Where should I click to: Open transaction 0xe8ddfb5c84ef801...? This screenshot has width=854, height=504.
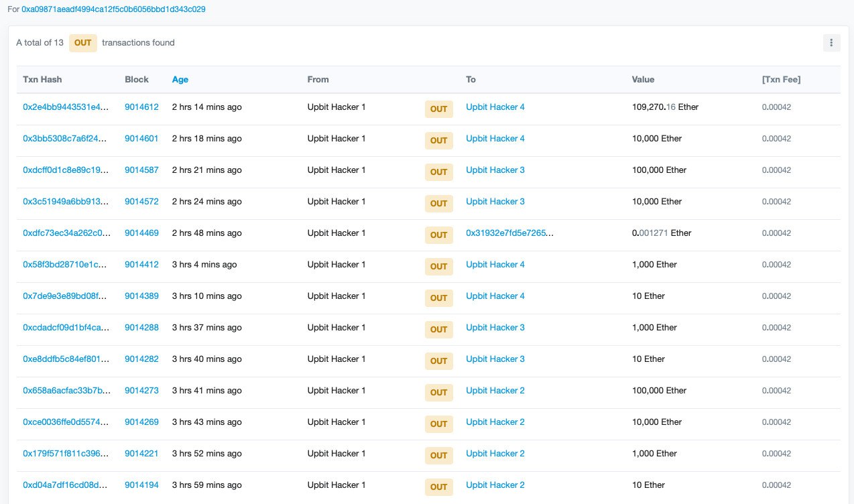tap(65, 359)
